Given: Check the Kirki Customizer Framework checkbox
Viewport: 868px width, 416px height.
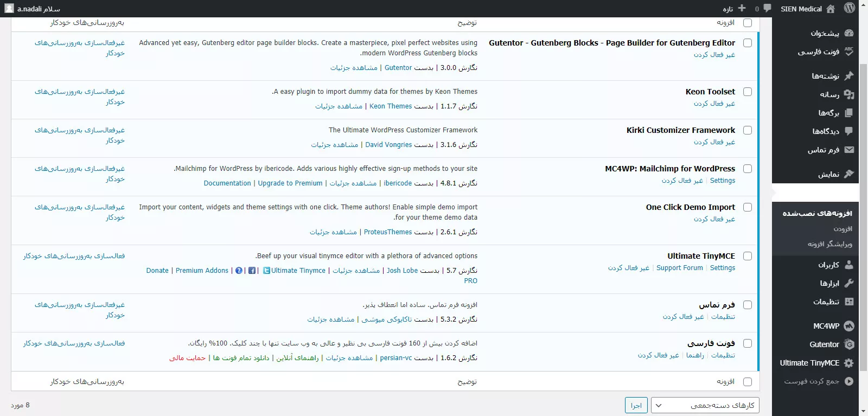Looking at the screenshot, I should (x=748, y=130).
